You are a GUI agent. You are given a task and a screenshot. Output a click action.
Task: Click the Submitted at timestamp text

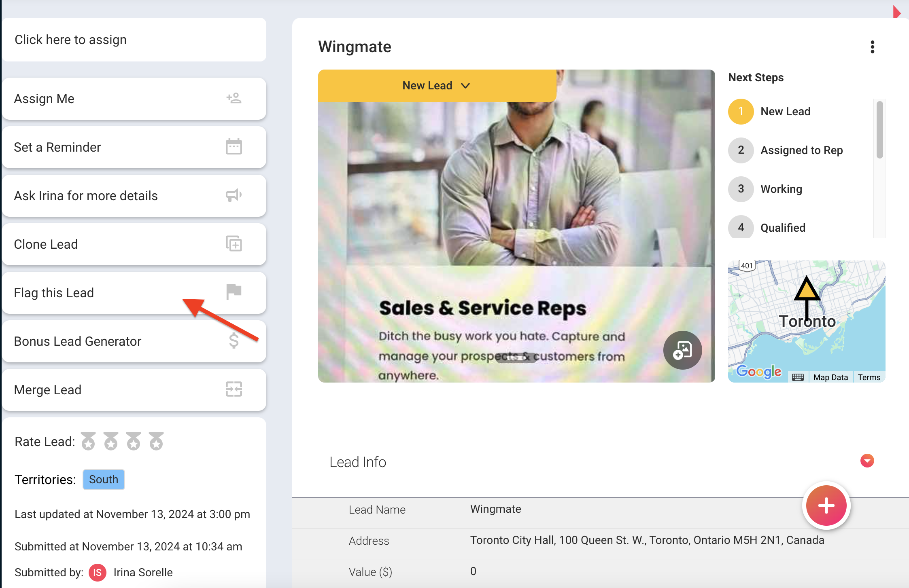(x=128, y=547)
